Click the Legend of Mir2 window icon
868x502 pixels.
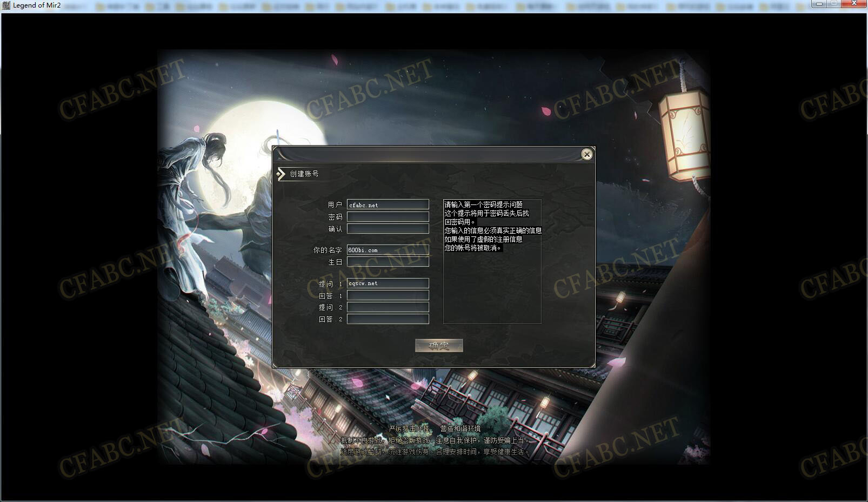click(x=6, y=5)
